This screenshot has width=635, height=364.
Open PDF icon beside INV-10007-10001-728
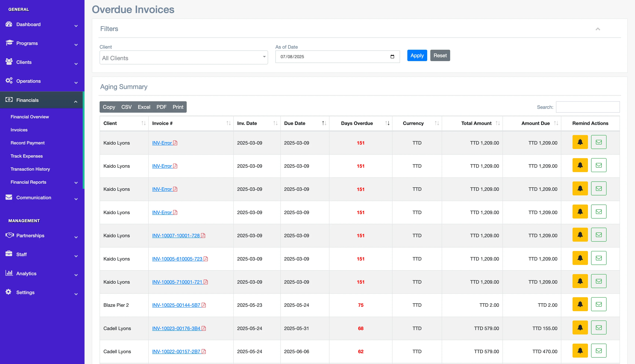[203, 236]
